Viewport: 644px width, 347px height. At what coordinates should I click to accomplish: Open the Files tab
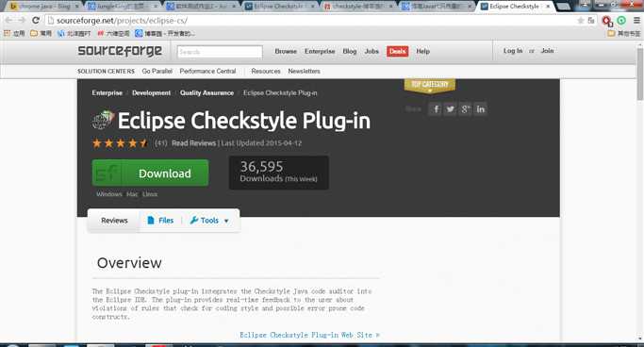pyautogui.click(x=160, y=221)
